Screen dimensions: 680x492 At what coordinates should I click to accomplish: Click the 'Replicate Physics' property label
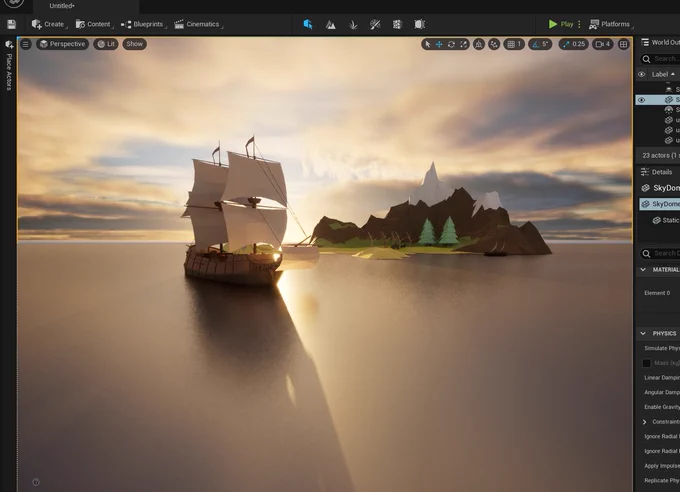(x=662, y=481)
